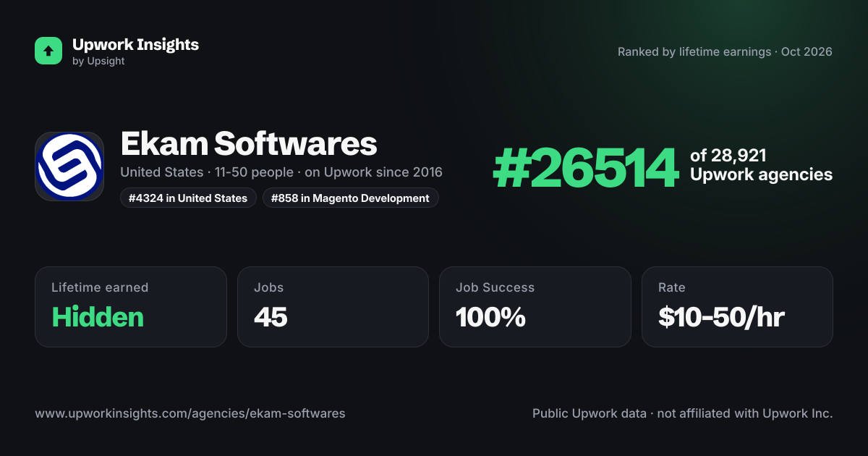Click the "Jobs" card label

(x=269, y=287)
